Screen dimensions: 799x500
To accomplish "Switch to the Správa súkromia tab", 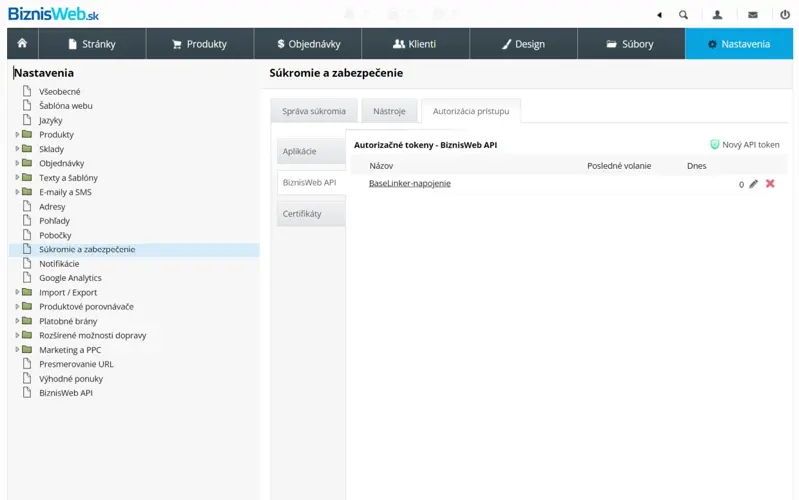I will [314, 111].
